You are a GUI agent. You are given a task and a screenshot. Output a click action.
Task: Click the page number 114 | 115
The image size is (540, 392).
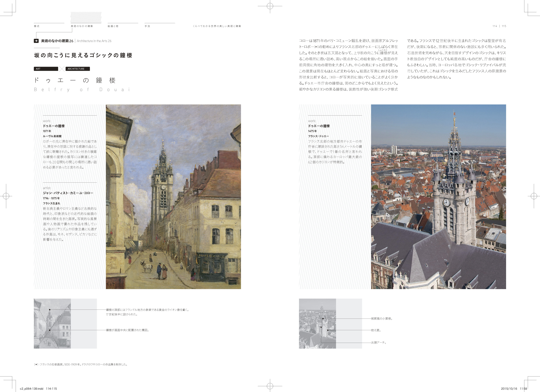click(499, 26)
